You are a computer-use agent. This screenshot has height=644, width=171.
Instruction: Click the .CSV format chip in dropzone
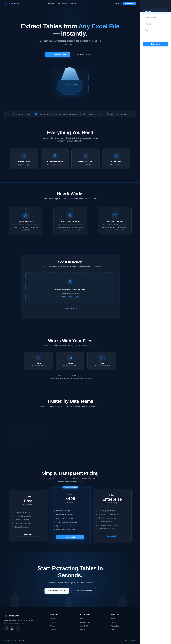[x=77, y=297]
